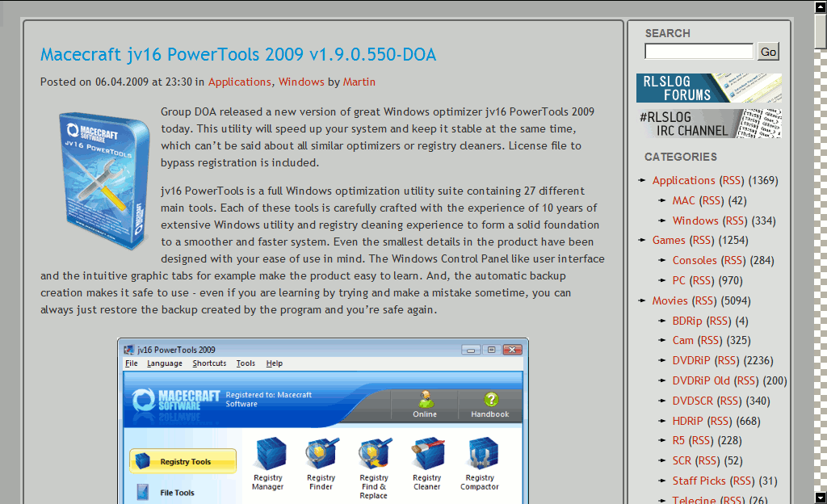Open the RSS feed for Movies

[704, 300]
